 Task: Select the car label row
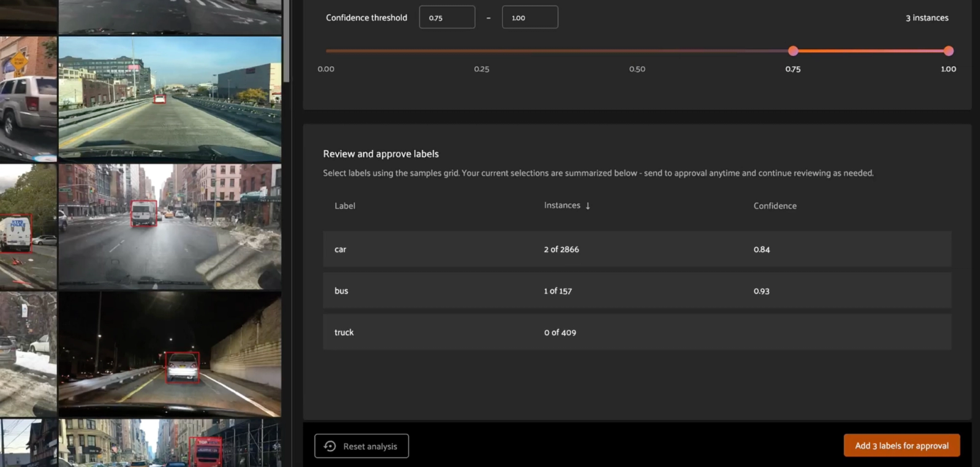[637, 249]
